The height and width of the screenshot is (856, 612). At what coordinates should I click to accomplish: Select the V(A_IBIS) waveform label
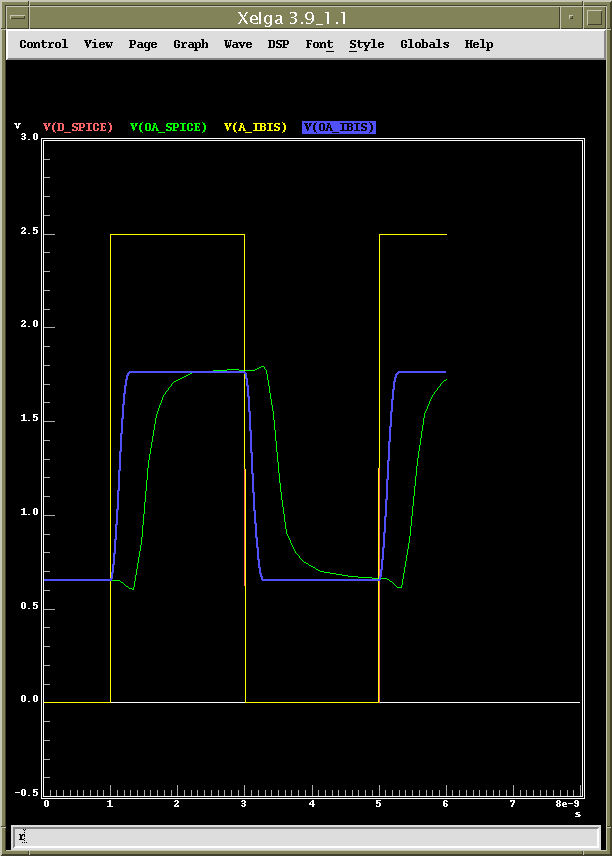coord(255,127)
